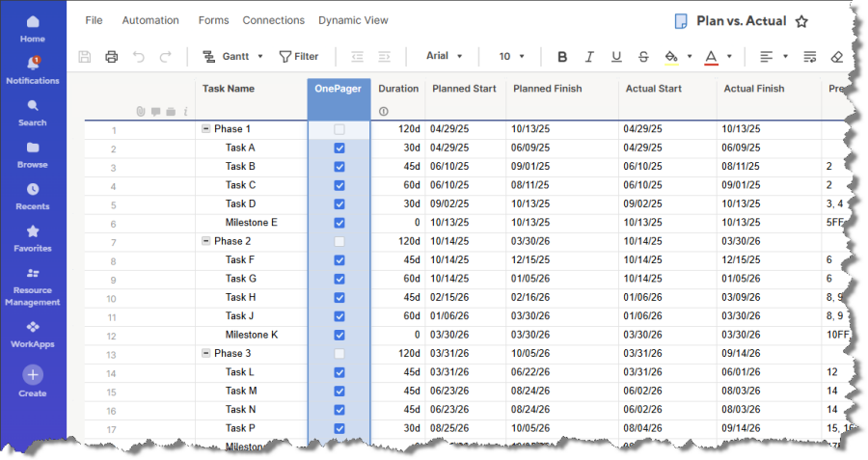868x460 pixels.
Task: Open fill color dropdown arrow
Action: [x=690, y=57]
